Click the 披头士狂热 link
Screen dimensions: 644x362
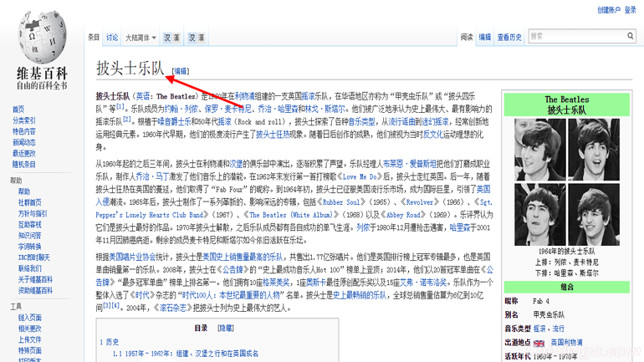tap(273, 135)
